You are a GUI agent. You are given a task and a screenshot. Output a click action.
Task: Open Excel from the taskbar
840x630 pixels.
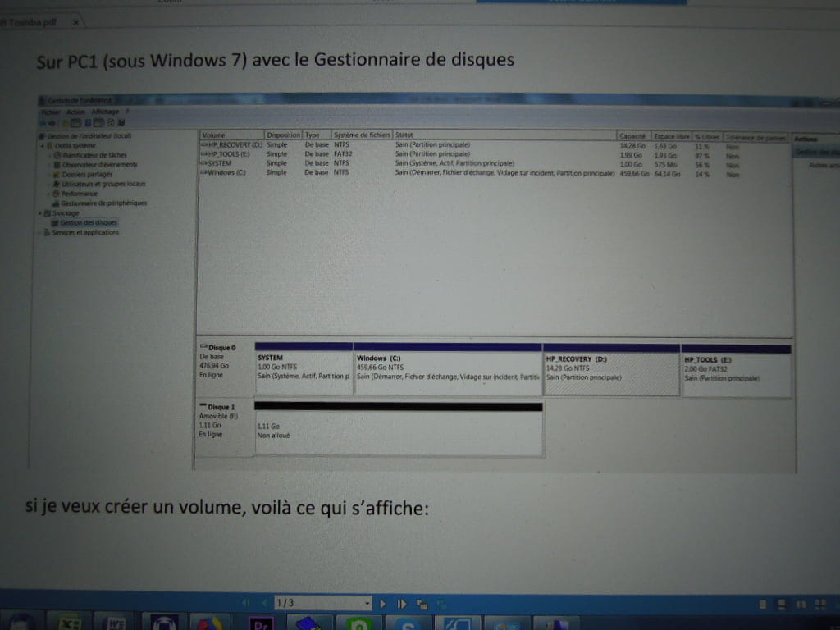(70, 622)
